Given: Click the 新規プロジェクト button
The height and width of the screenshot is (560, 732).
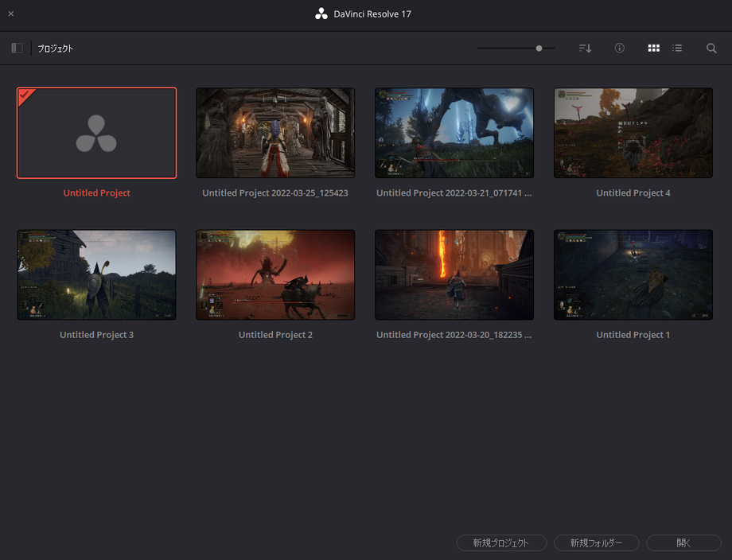Looking at the screenshot, I should click(501, 542).
